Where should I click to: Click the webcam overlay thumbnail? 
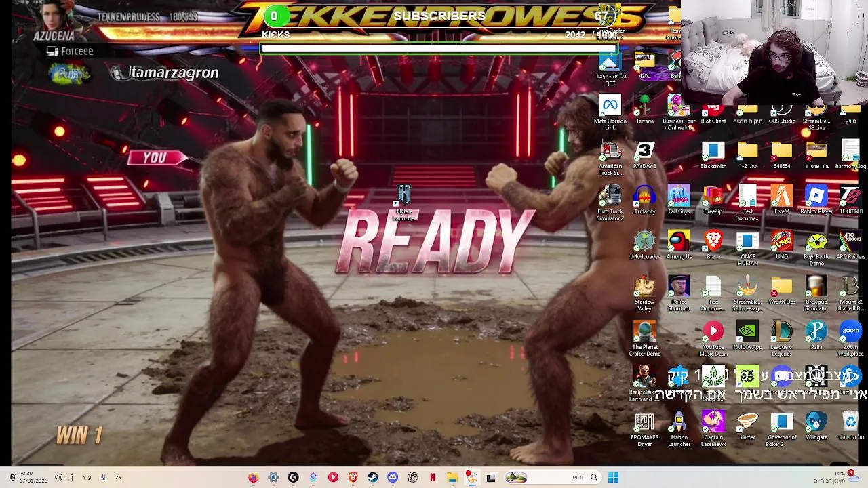tap(774, 52)
